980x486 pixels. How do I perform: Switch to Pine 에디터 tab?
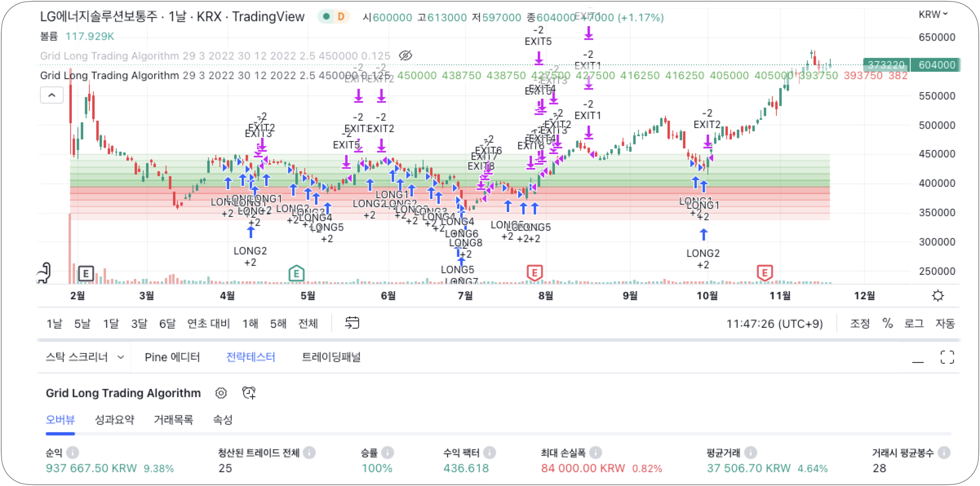coord(172,357)
